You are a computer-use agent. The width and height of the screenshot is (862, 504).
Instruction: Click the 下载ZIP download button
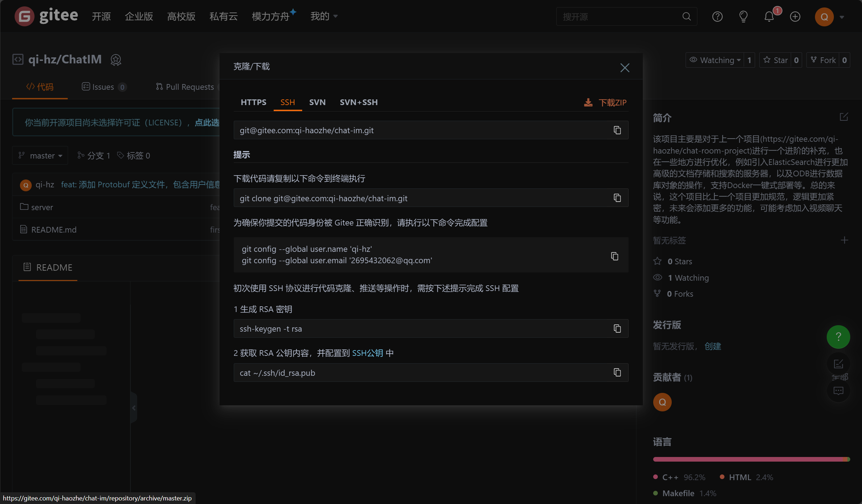605,103
